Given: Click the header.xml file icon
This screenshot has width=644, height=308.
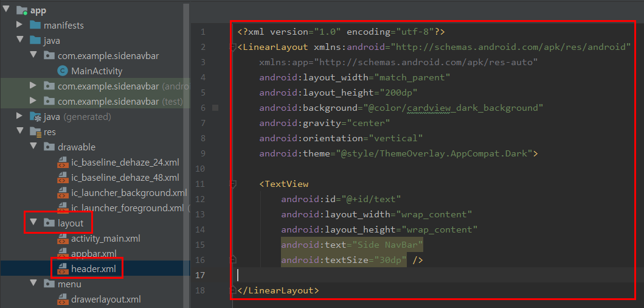Looking at the screenshot, I should (63, 269).
